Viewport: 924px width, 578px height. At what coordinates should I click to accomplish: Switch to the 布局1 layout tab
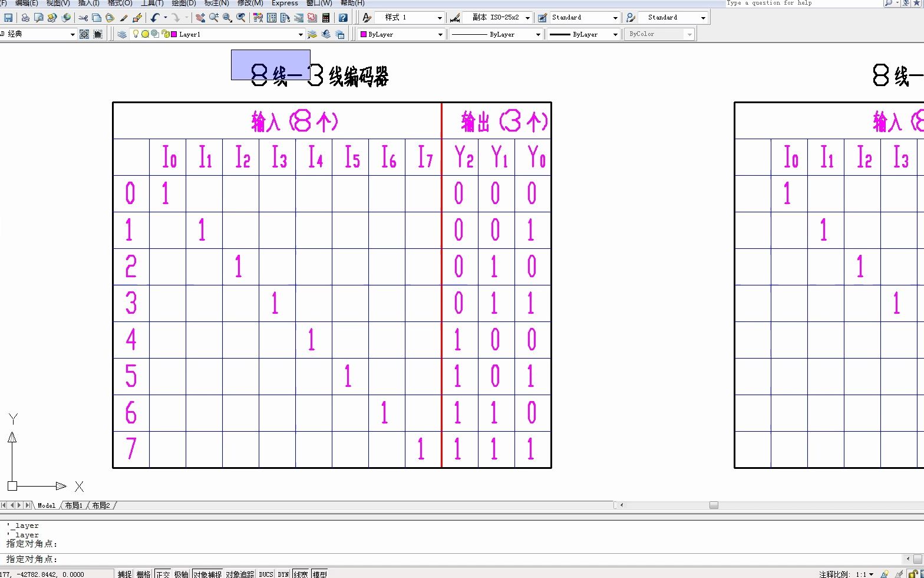point(74,505)
